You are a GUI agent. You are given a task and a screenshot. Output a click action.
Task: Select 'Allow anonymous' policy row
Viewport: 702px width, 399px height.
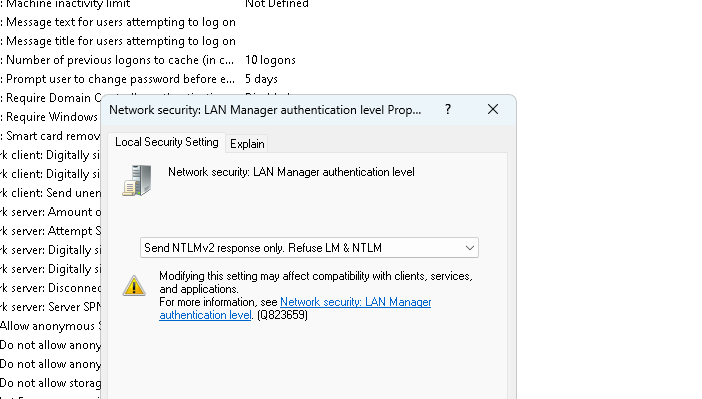click(51, 326)
